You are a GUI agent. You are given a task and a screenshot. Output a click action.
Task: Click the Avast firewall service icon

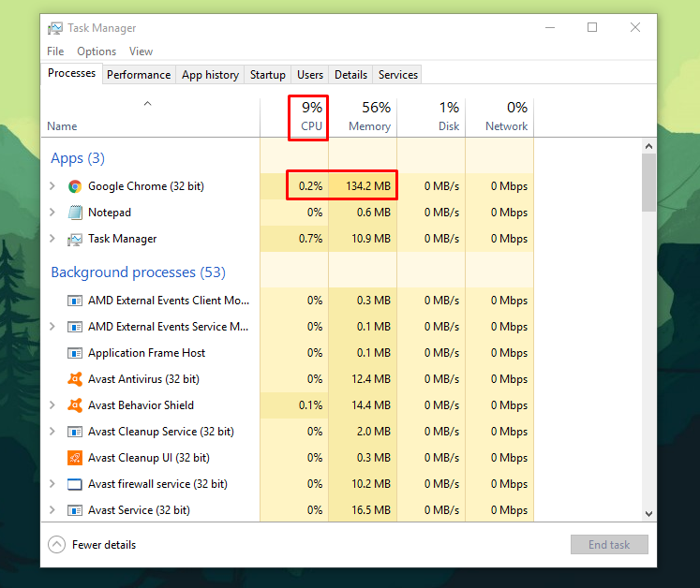click(75, 484)
